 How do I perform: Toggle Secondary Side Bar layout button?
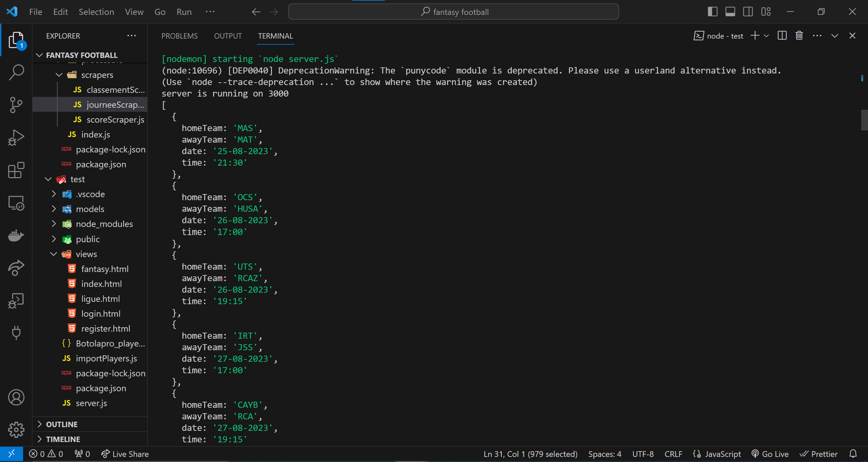point(748,12)
